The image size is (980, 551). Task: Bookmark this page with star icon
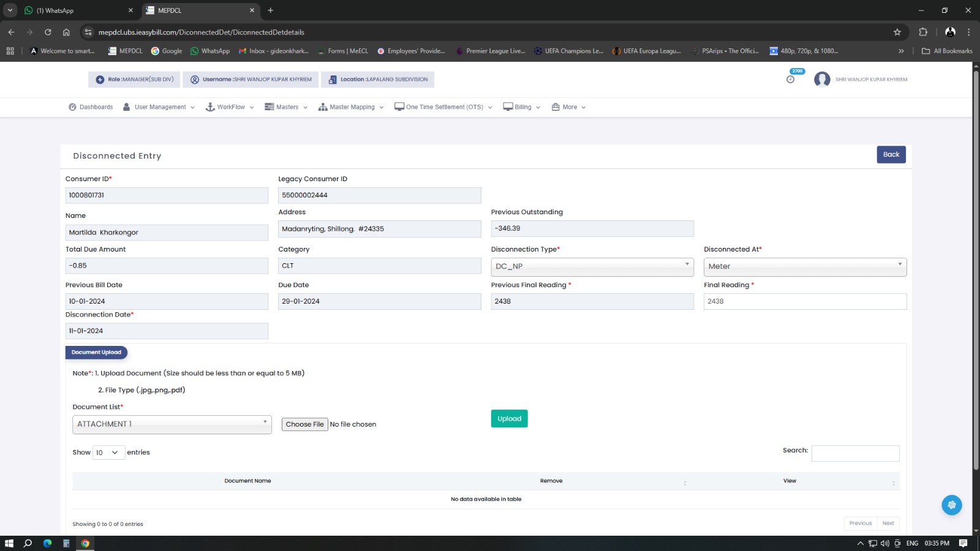[x=897, y=32]
